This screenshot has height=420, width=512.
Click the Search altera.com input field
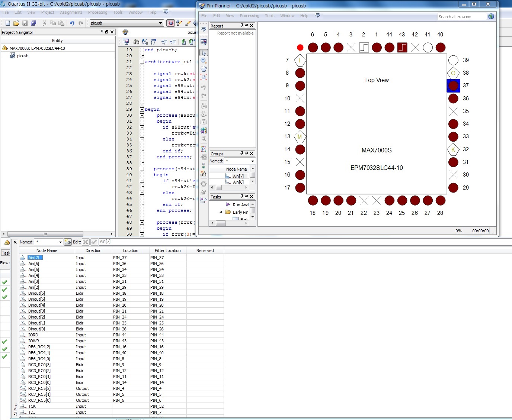point(462,16)
